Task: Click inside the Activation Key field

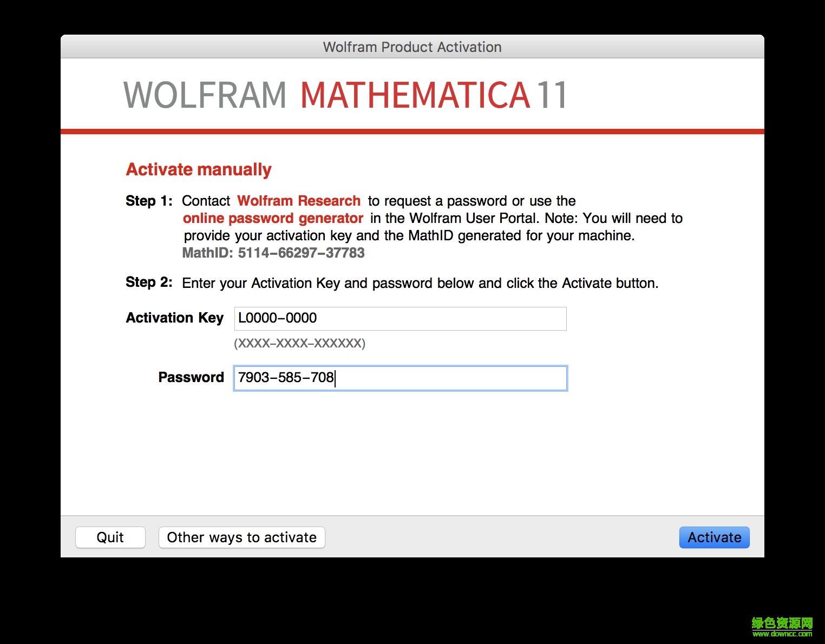Action: tap(400, 319)
